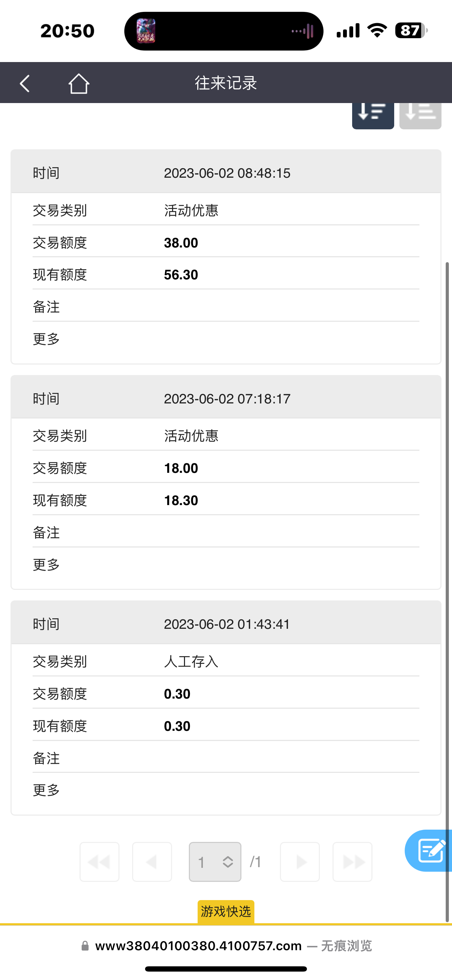This screenshot has height=980, width=452.
Task: Go to home via house icon
Action: click(x=79, y=83)
